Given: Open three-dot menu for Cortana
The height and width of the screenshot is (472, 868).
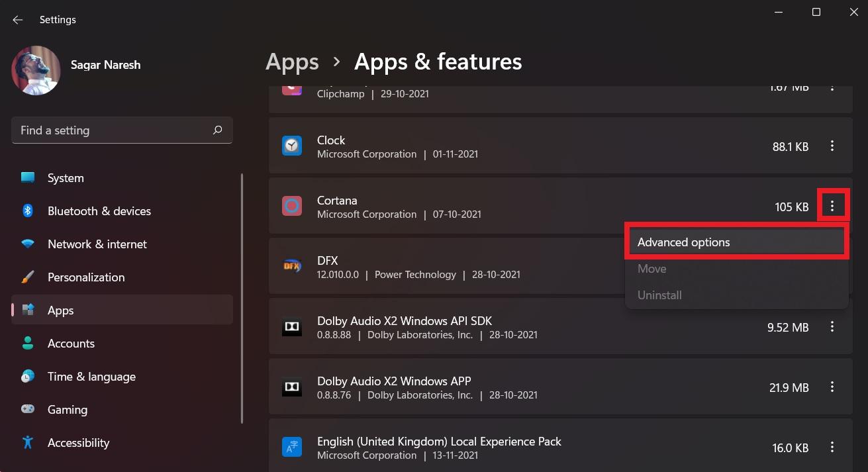Looking at the screenshot, I should click(x=832, y=207).
